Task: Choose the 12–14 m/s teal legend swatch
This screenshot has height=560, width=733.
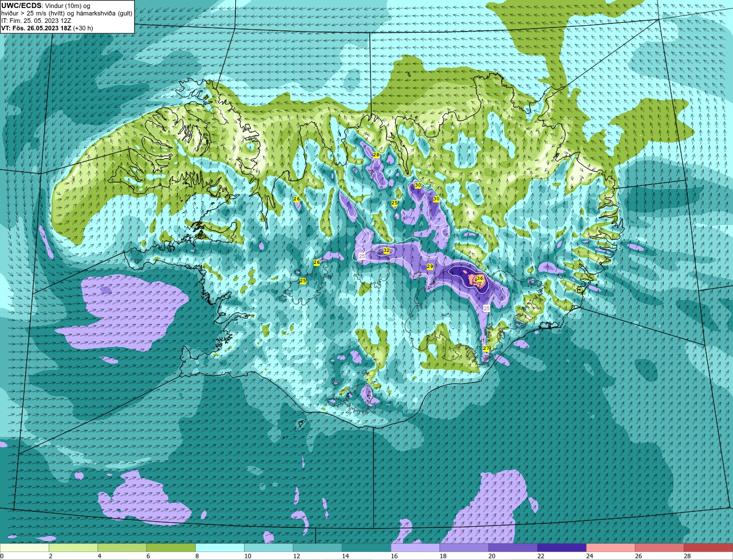Action: pos(318,548)
